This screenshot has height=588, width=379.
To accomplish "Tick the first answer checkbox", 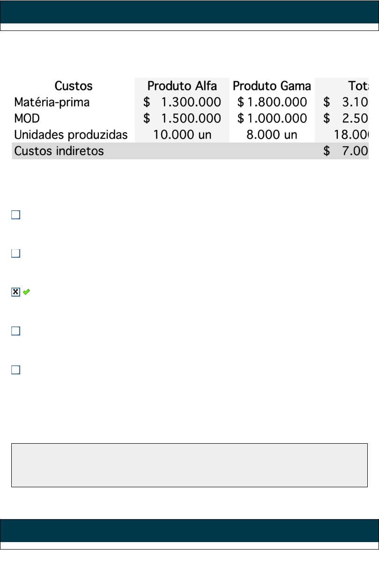I will point(15,215).
